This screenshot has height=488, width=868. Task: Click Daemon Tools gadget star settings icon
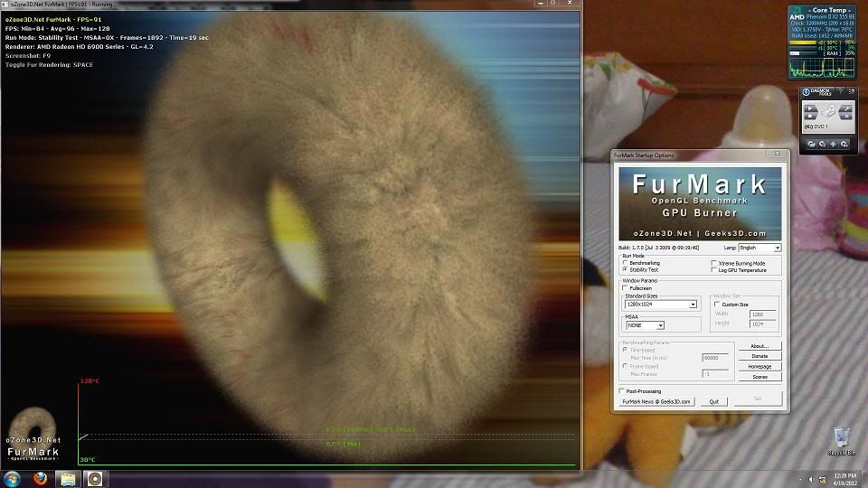pos(852,91)
